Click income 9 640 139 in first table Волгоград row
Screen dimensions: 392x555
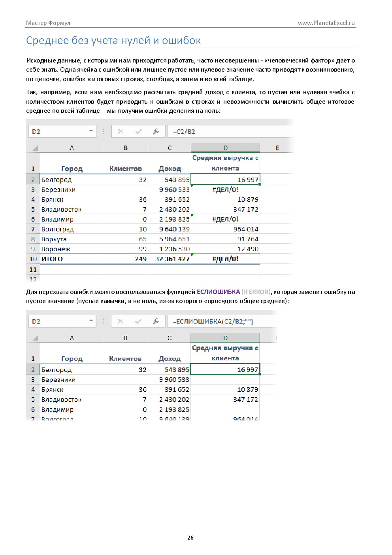click(170, 229)
